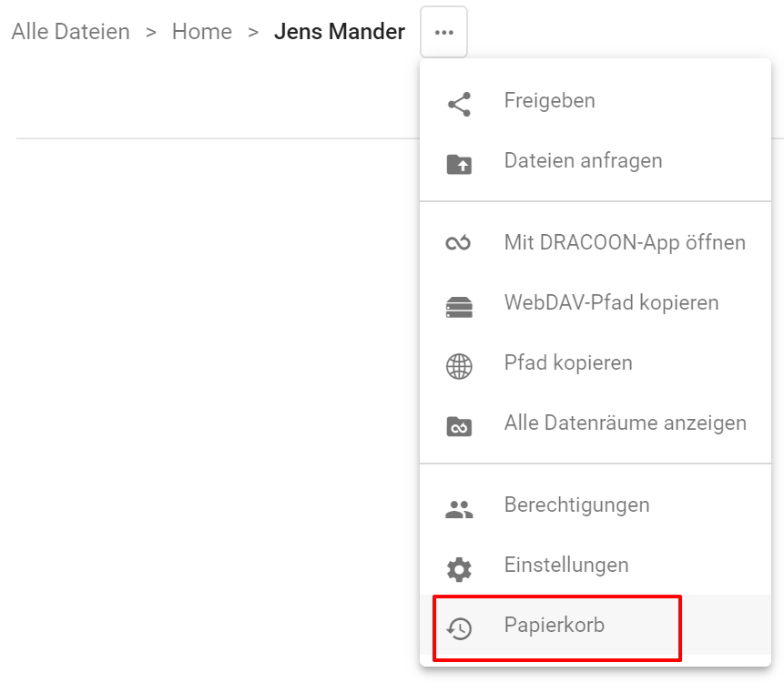This screenshot has width=784, height=683.
Task: Click the DRACOON infinity icon
Action: (x=459, y=242)
